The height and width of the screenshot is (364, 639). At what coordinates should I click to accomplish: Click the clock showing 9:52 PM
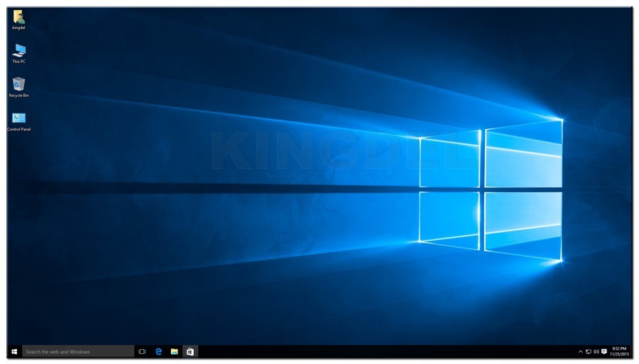619,351
